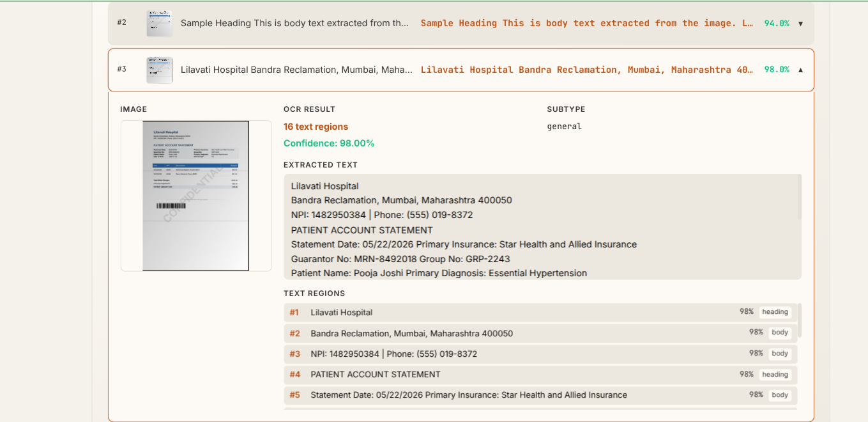Click the 98% score of region #1
Viewport: 868px width, 422px height.
[747, 311]
